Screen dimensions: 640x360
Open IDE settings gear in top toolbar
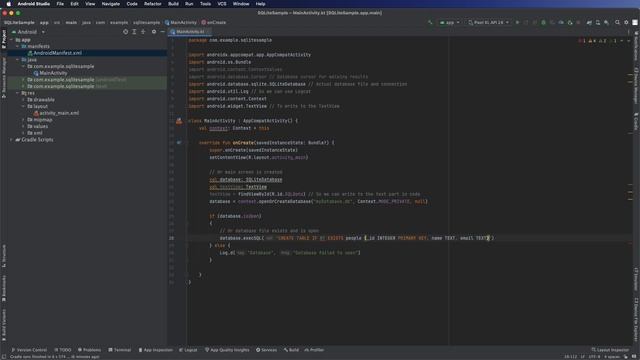point(626,22)
